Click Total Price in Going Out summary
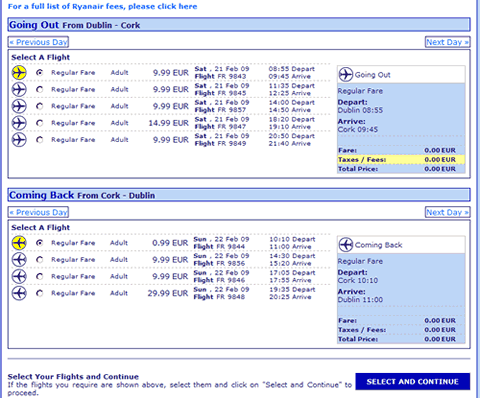 tap(401, 169)
